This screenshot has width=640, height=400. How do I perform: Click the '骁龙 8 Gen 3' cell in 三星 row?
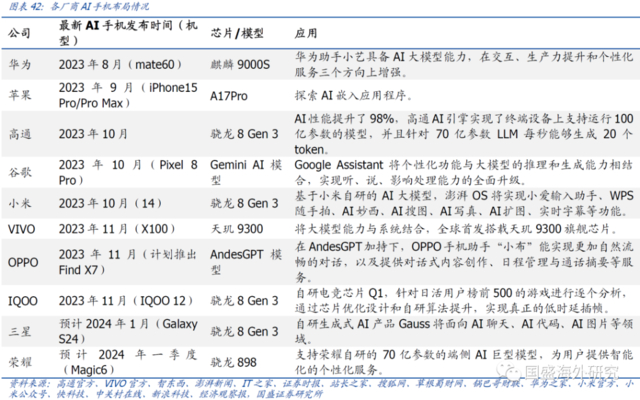tap(244, 331)
